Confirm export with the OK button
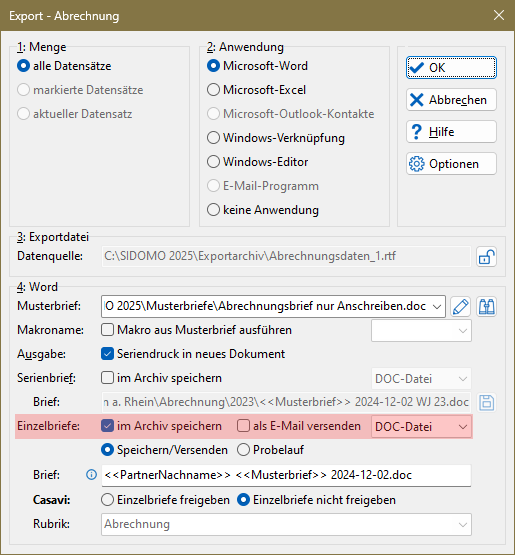This screenshot has width=515, height=555. 451,67
